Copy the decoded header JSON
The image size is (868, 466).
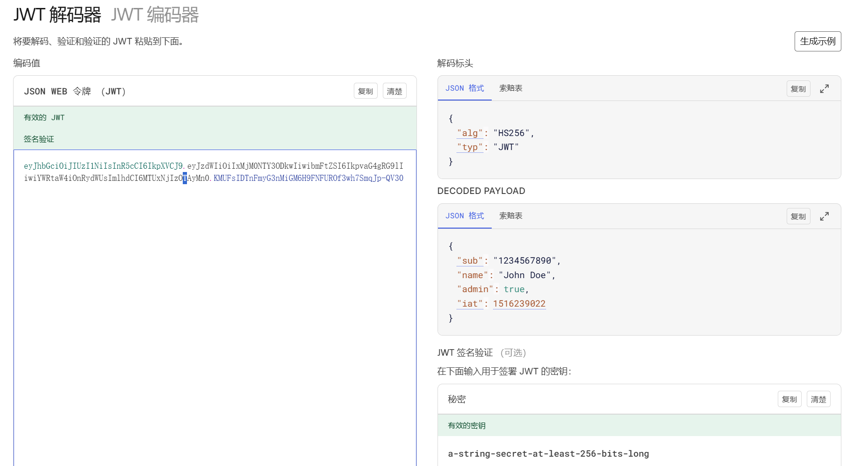(x=798, y=89)
